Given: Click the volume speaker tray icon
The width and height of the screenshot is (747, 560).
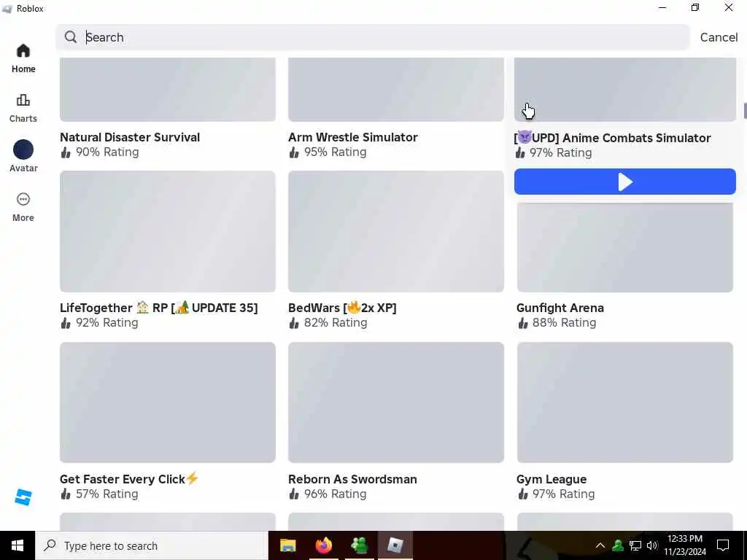Looking at the screenshot, I should pos(652,545).
